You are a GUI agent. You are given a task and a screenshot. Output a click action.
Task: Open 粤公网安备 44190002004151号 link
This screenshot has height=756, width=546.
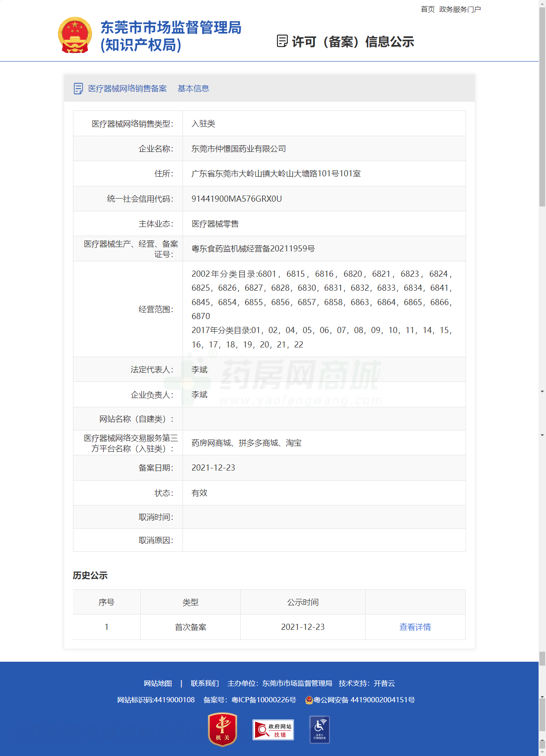click(364, 700)
